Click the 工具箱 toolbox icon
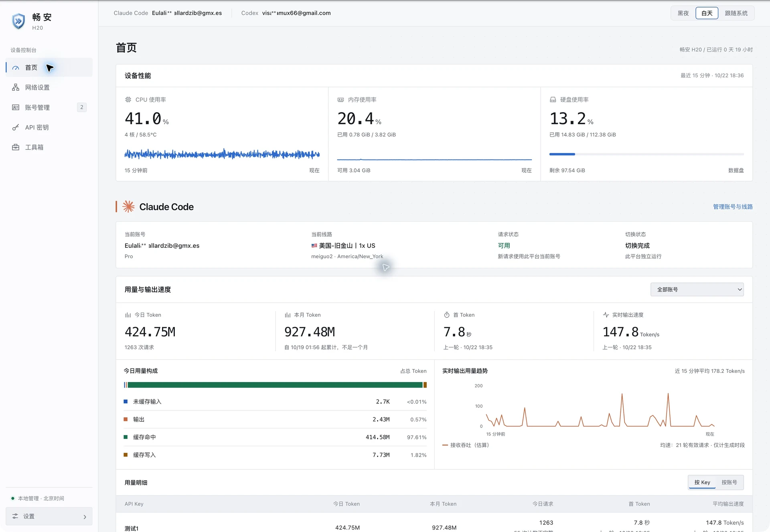 [16, 147]
